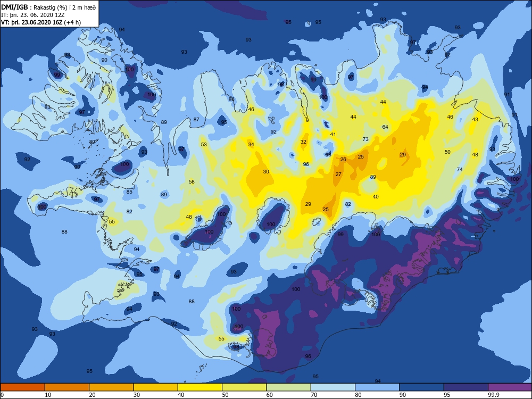This screenshot has width=532, height=399.
Task: Click the humidity value 27
Action: (x=338, y=174)
